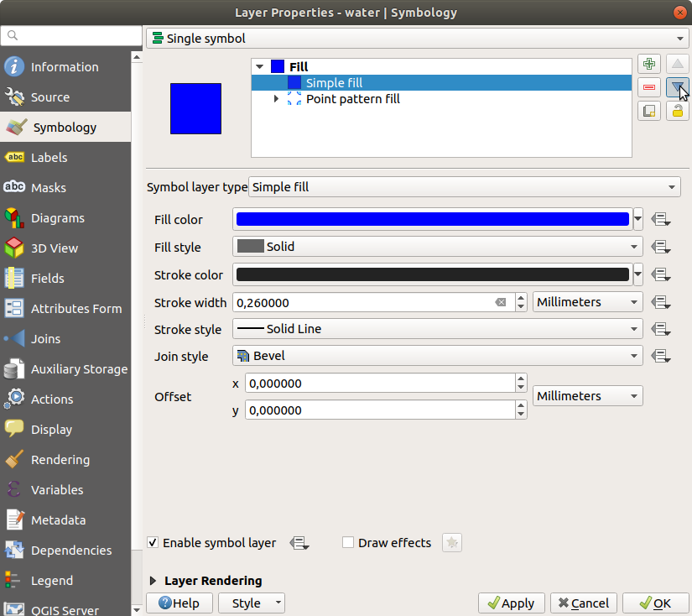Click the move symbol layer down arrow
This screenshot has width=692, height=616.
(678, 87)
